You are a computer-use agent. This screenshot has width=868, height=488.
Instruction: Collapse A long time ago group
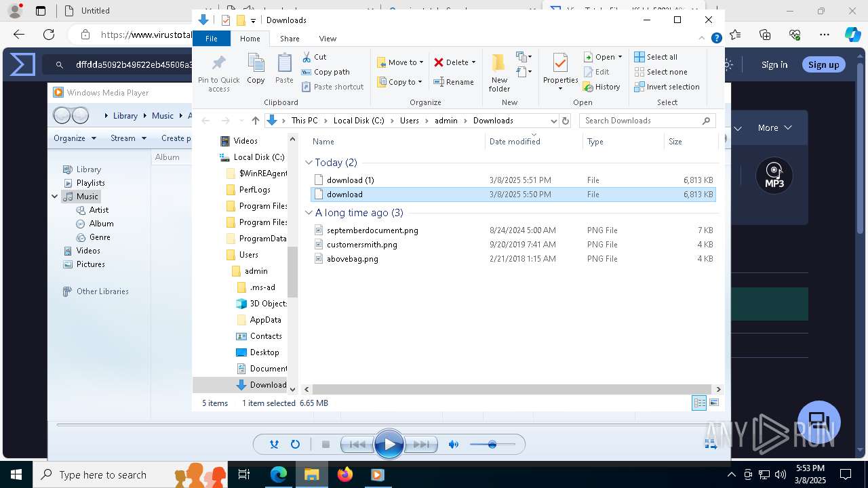[309, 213]
